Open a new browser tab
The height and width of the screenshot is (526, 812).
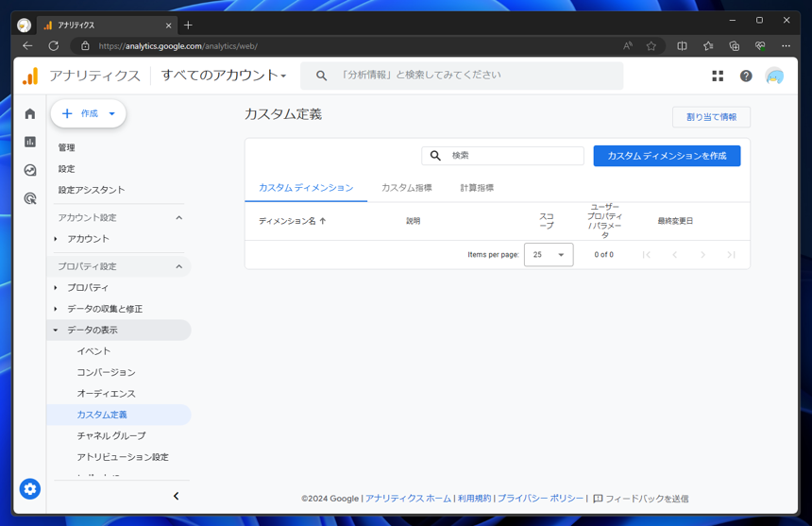[188, 25]
